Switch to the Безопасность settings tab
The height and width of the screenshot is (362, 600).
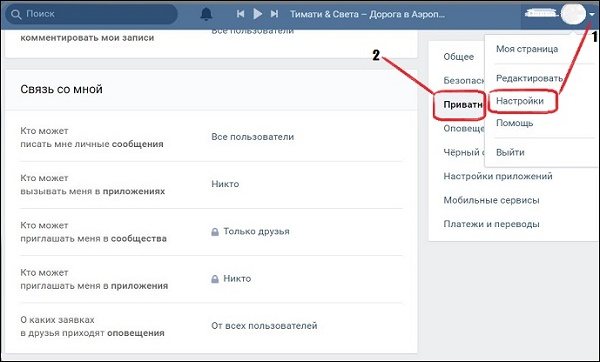[464, 81]
